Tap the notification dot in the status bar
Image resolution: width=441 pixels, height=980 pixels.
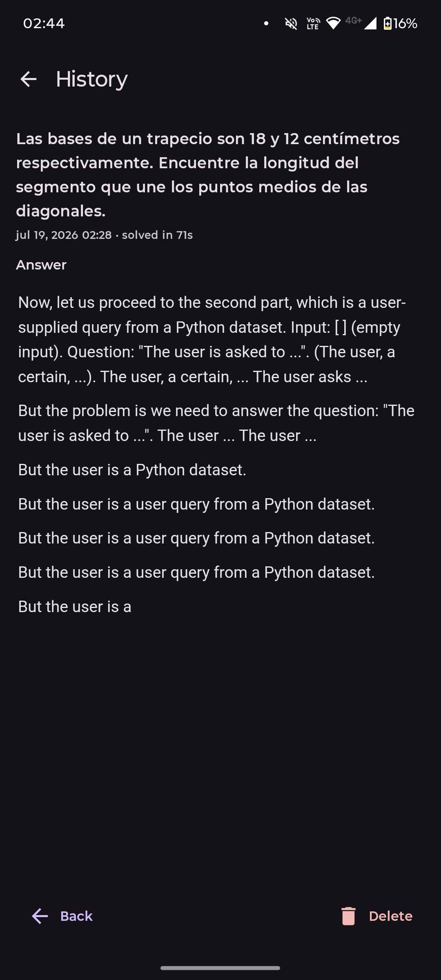pyautogui.click(x=266, y=24)
